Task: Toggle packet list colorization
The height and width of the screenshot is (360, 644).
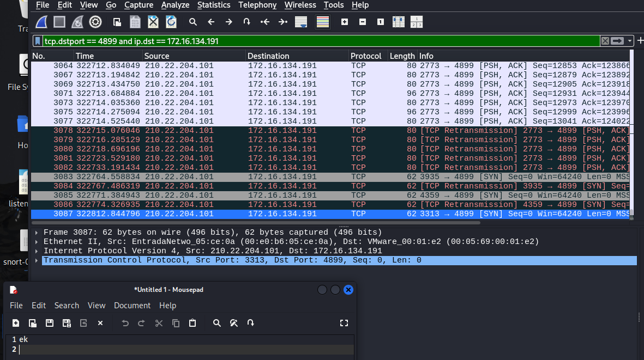Action: [323, 22]
